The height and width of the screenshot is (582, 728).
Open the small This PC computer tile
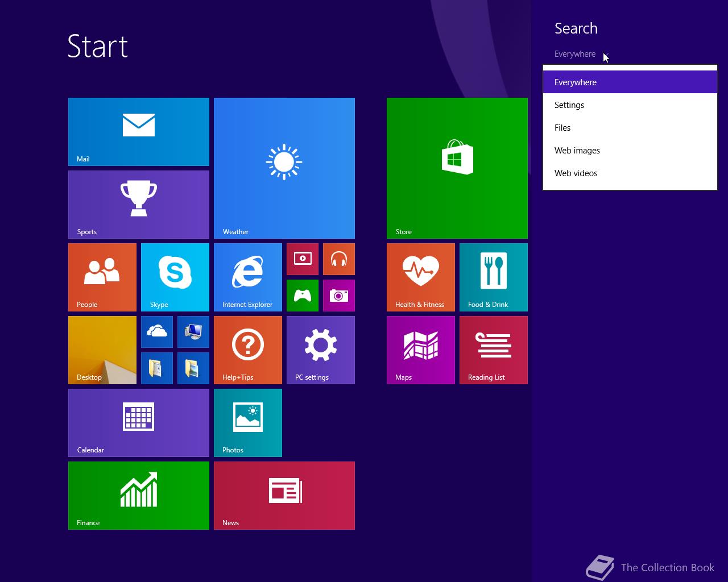pos(193,332)
